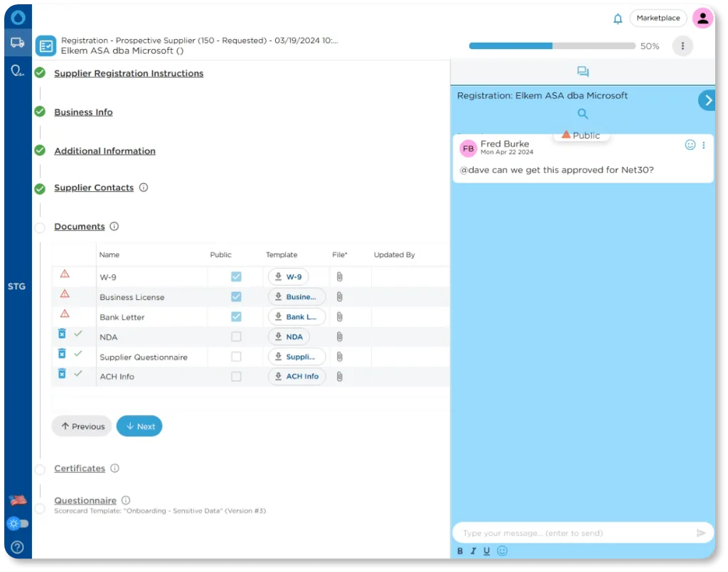Open the Business Info step
The image size is (728, 572).
tap(83, 112)
